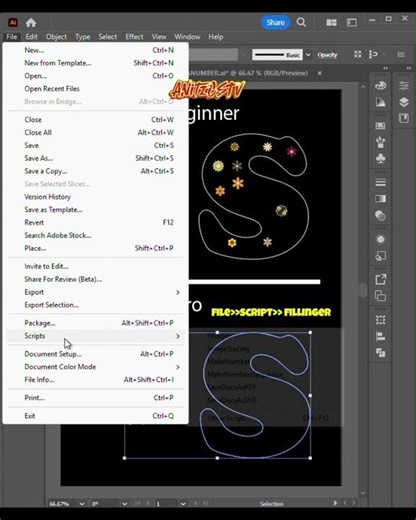Screen dimensions: 416x520
Task: Choose New from Template… in File menu
Action: (x=95, y=63)
